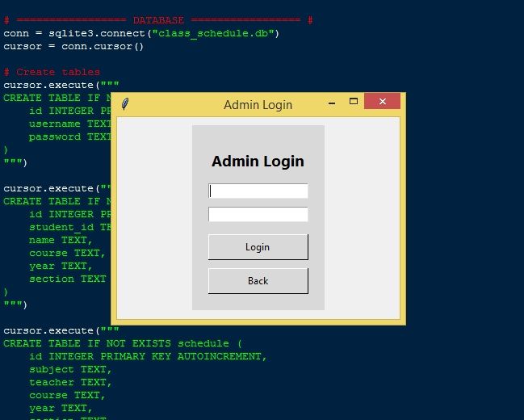Click the "class_schedule.db" string in code
524x420 pixels.
[216, 33]
